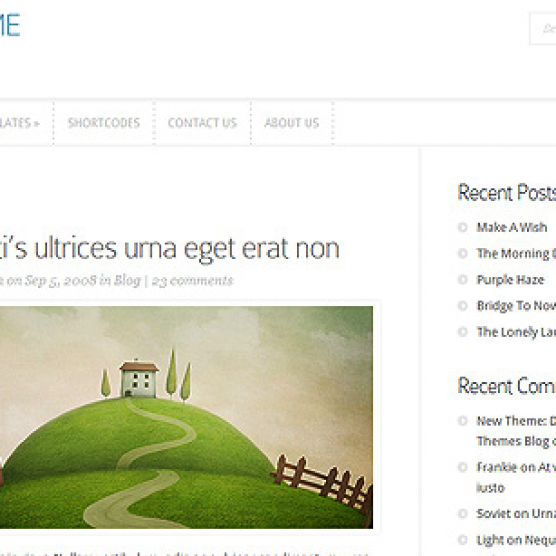Image resolution: width=556 pixels, height=556 pixels.
Task: Open the post beginning 'The Morning'
Action: (516, 253)
